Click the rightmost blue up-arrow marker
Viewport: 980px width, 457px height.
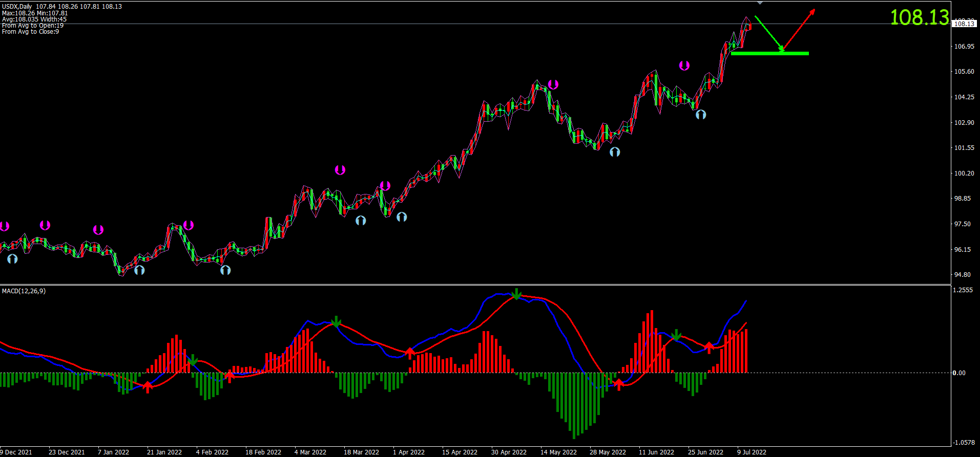[x=701, y=115]
